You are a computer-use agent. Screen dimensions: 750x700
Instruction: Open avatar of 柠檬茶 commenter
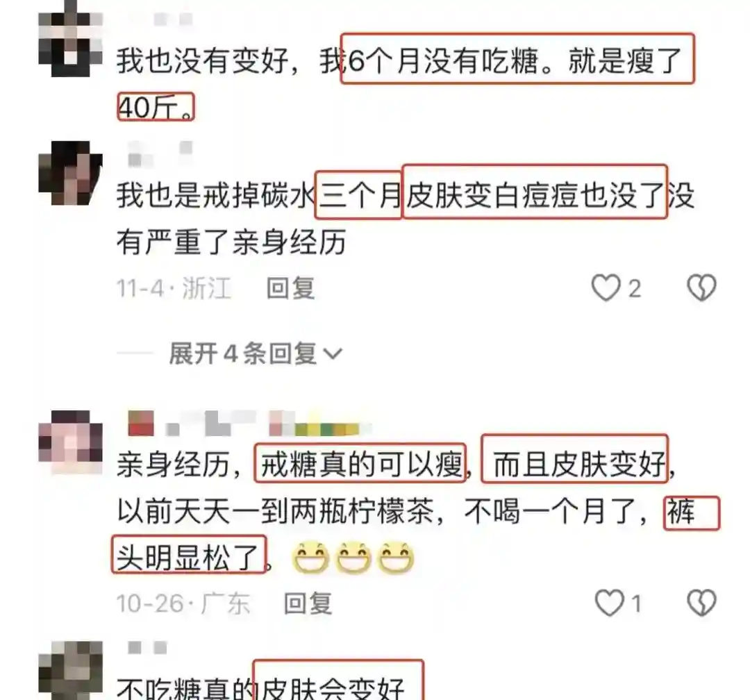70,442
